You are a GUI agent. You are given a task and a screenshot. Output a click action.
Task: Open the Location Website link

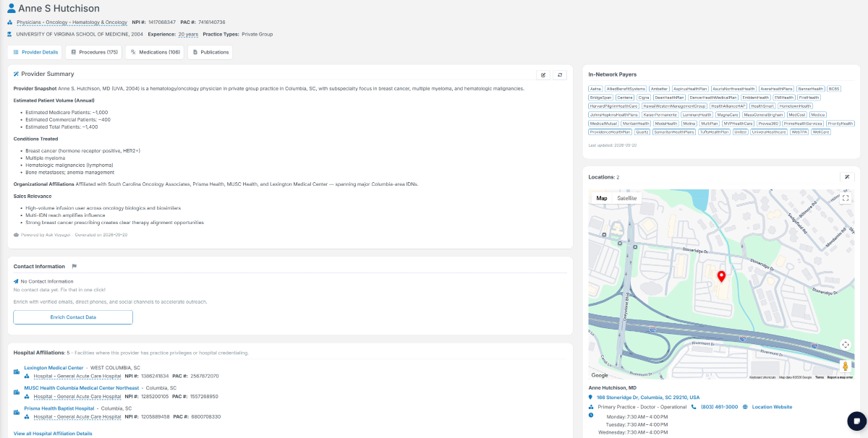[x=772, y=407]
